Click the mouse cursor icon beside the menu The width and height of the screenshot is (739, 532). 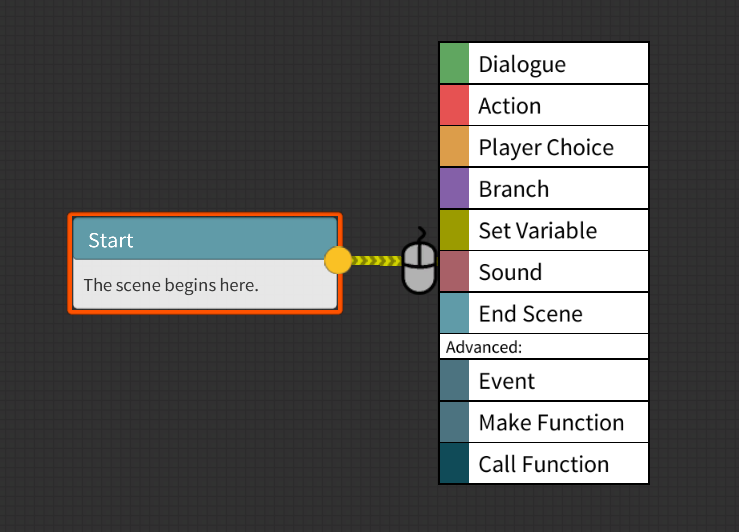[x=420, y=262]
